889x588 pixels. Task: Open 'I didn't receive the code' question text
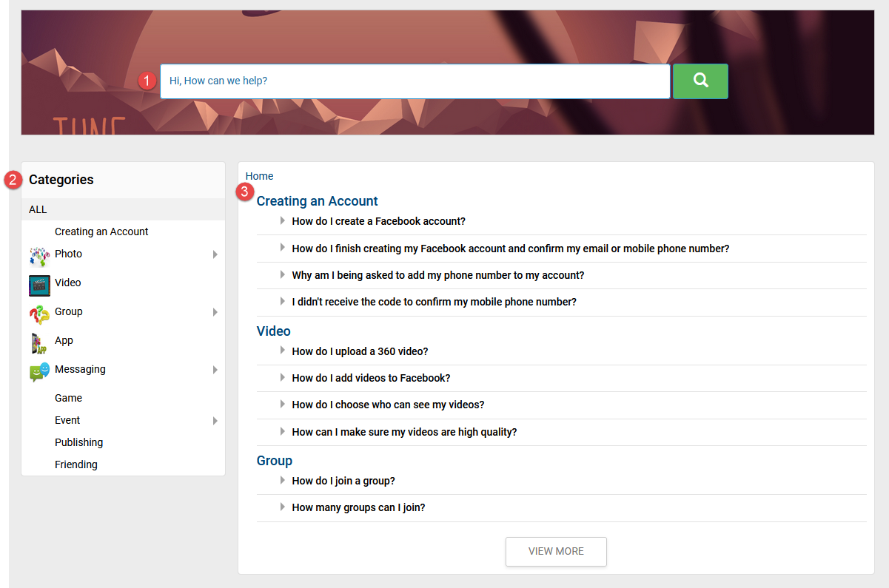[x=435, y=302]
